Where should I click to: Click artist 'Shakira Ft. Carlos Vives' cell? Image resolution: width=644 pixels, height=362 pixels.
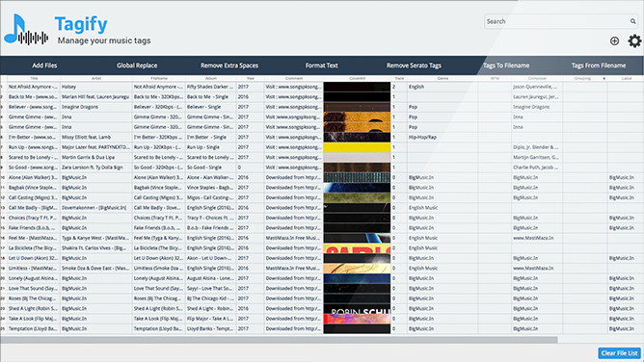tap(96, 248)
